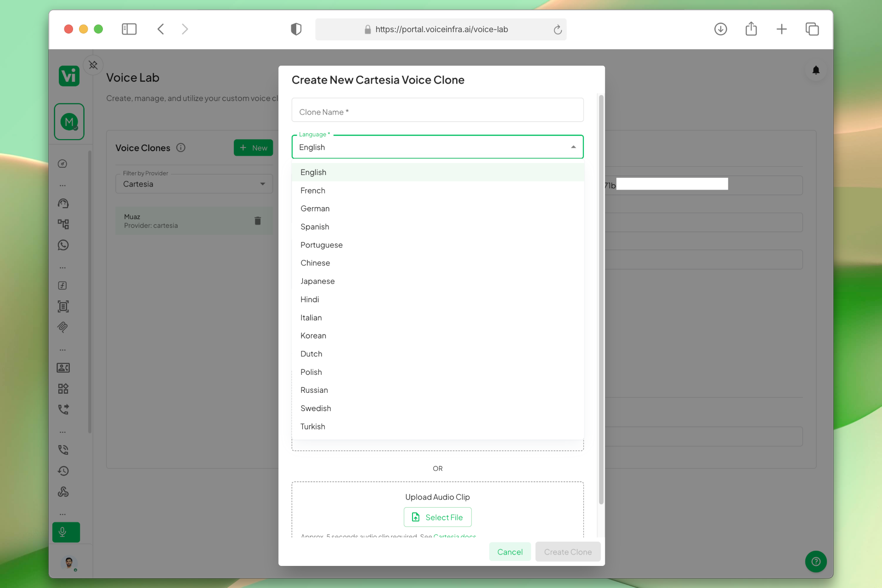882x588 pixels.
Task: Open the user profile avatar
Action: pyautogui.click(x=69, y=563)
